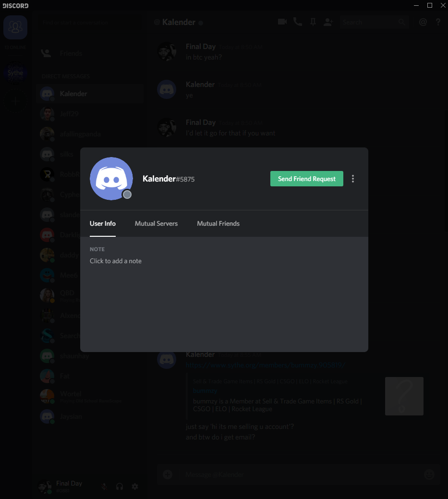Open the Sythe server icon
The height and width of the screenshot is (499, 448).
15,73
